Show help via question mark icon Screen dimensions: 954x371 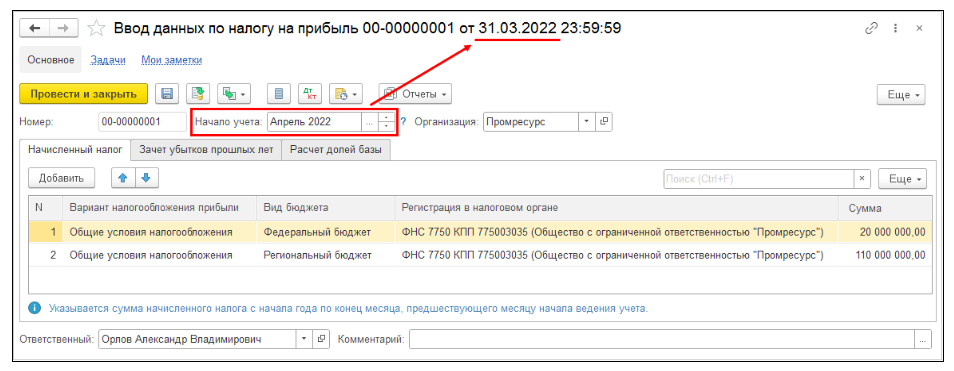tap(403, 122)
